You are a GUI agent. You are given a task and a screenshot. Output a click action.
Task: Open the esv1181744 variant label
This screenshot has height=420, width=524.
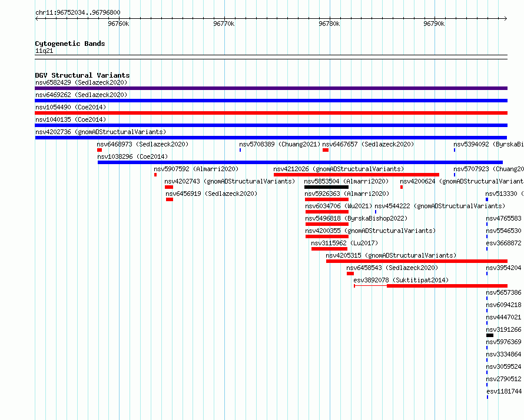click(x=504, y=391)
